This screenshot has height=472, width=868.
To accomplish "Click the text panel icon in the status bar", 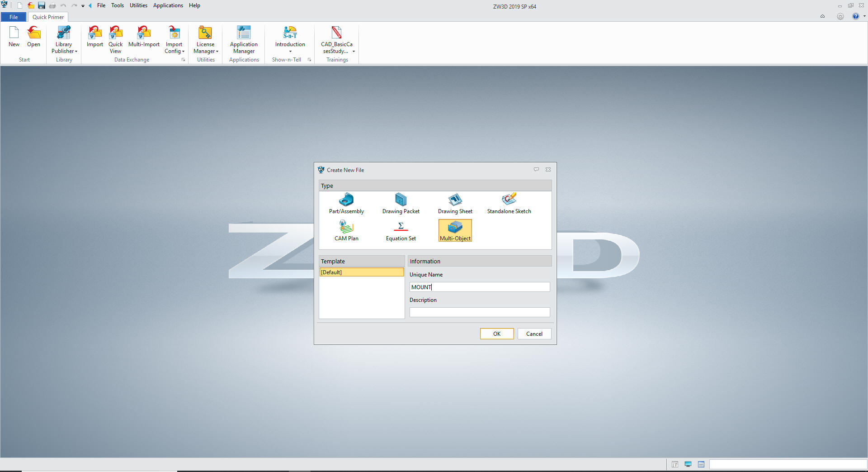I will (675, 464).
